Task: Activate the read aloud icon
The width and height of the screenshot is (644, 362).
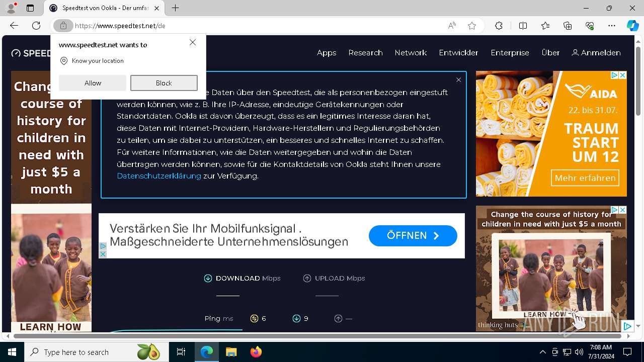Action: coord(452,26)
